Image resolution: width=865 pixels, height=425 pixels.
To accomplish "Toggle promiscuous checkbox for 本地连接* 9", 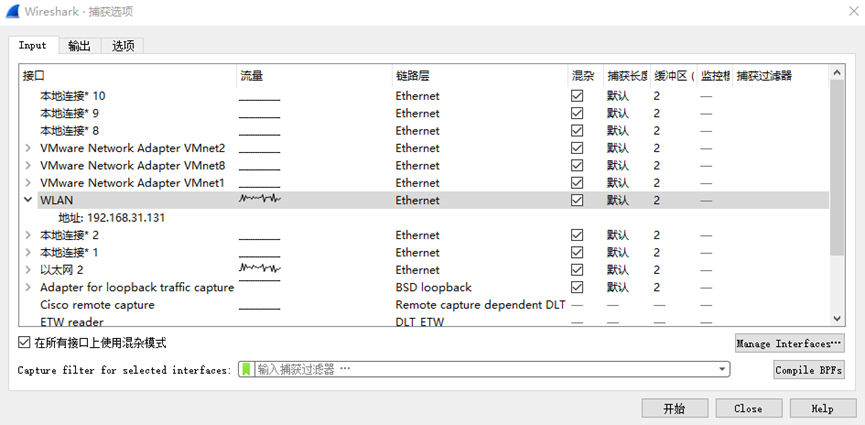I will [x=577, y=113].
